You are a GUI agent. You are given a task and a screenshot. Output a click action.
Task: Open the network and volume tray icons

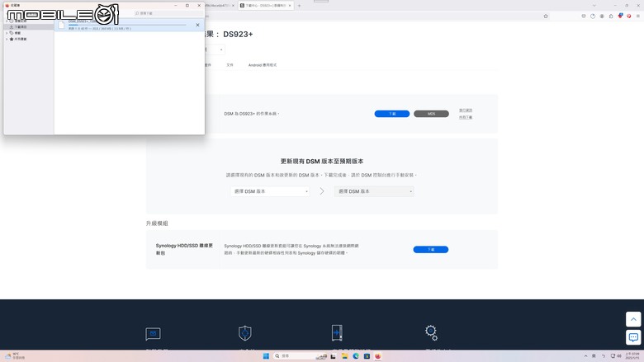[616, 356]
